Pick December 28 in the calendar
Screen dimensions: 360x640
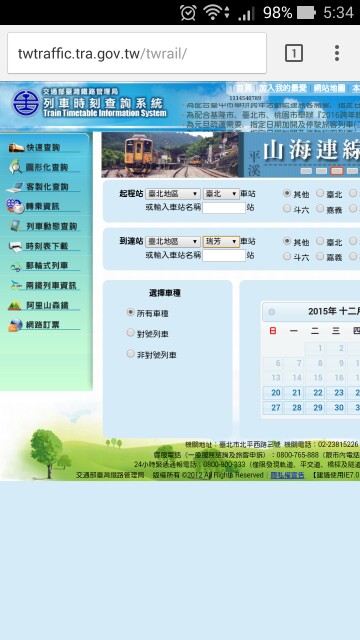(x=294, y=407)
